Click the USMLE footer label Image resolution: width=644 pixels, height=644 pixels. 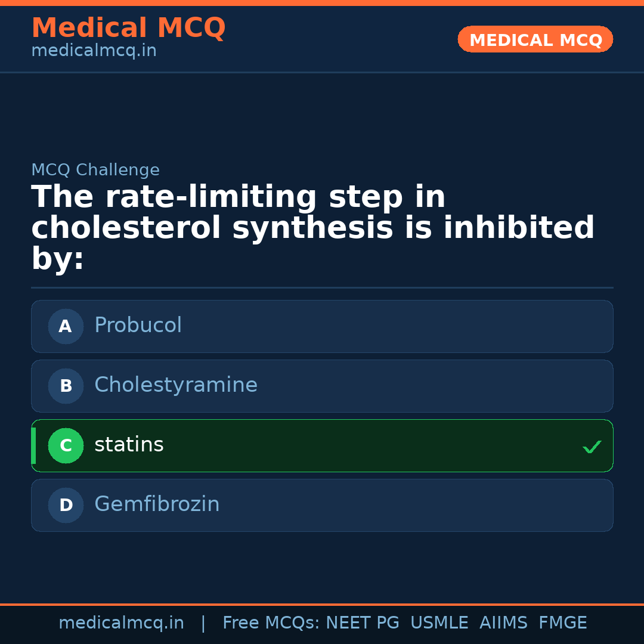(x=439, y=623)
